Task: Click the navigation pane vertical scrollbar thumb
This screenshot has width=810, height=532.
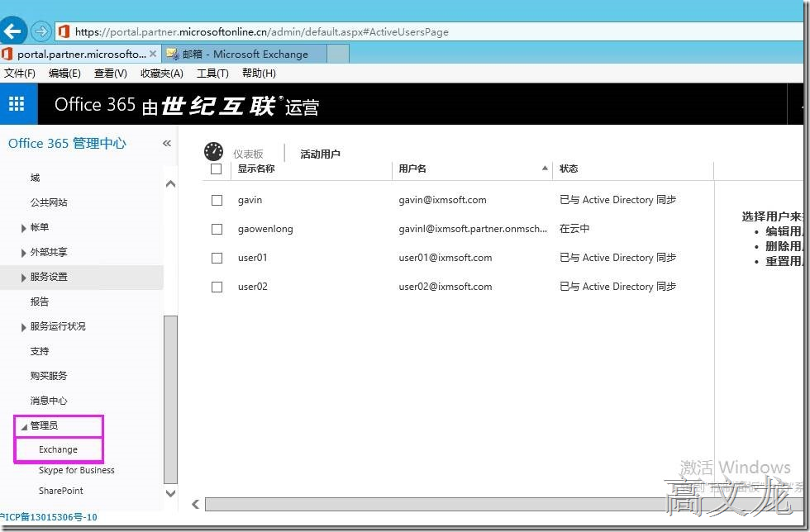Action: click(x=170, y=399)
